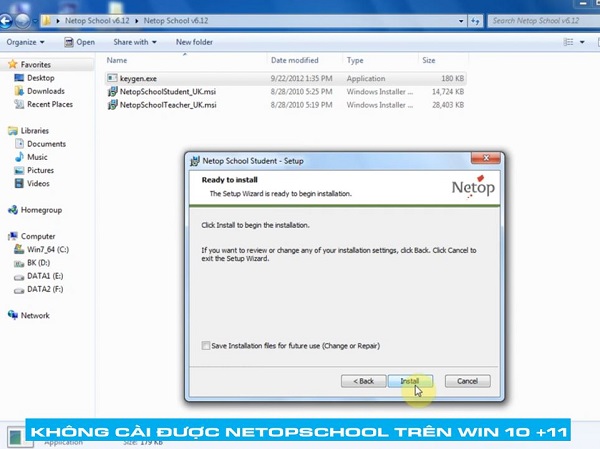Select NetopSchoolStudent_UK.msi installer icon

coord(112,91)
